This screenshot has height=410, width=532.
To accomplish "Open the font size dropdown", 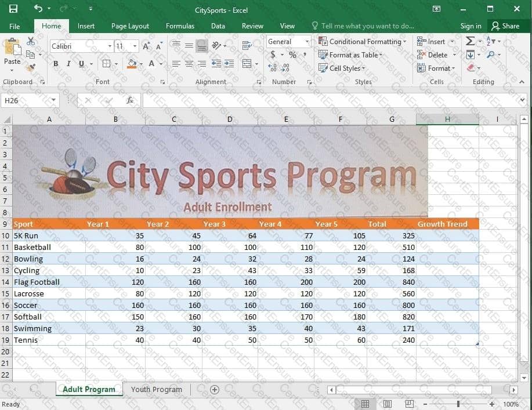I will tap(135, 45).
